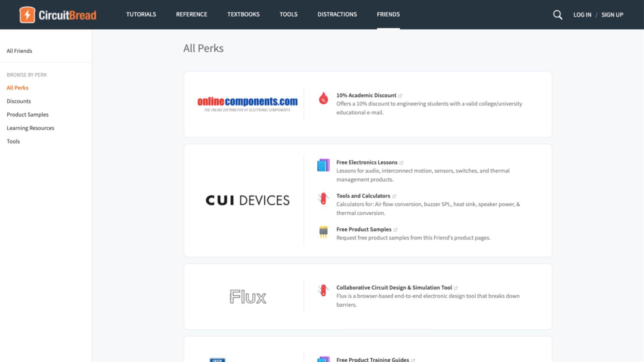Click external link icon after Free Electronics Lessons
This screenshot has height=362, width=644.
pos(401,163)
